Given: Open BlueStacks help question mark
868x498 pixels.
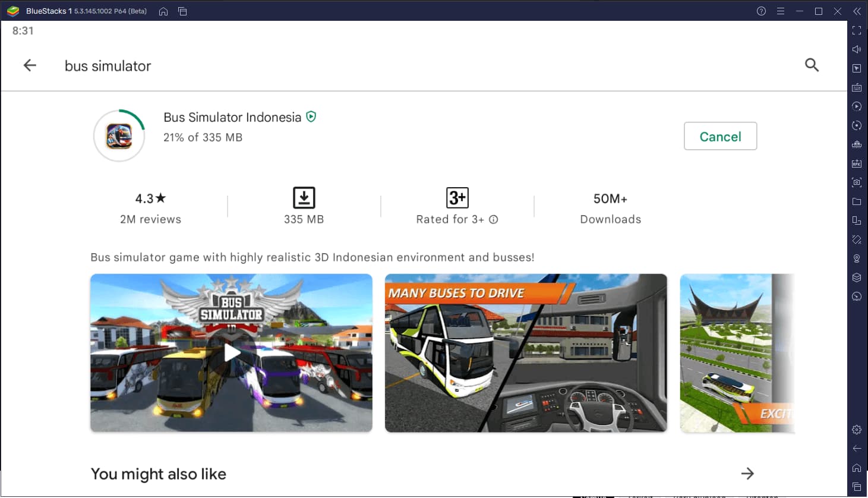Looking at the screenshot, I should click(x=761, y=11).
